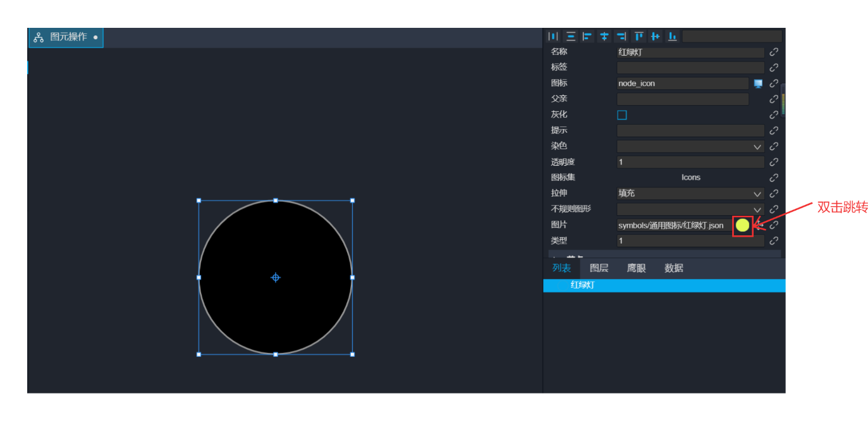The height and width of the screenshot is (434, 868).
Task: Click the distribute horizontally icon
Action: click(554, 37)
